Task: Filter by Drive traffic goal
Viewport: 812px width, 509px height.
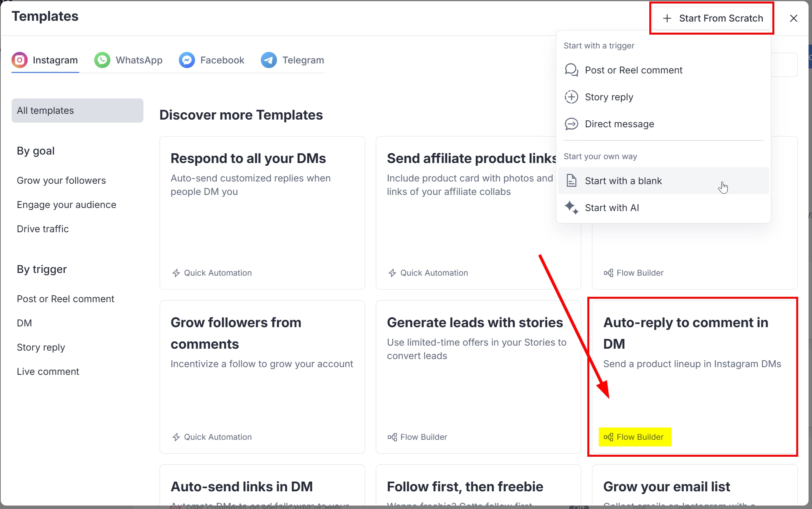Action: coord(43,229)
